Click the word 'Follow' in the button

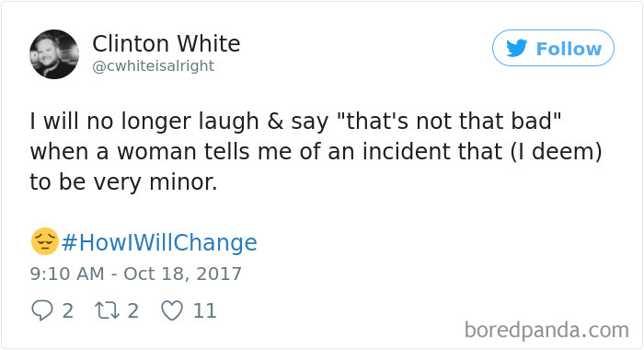(x=569, y=49)
